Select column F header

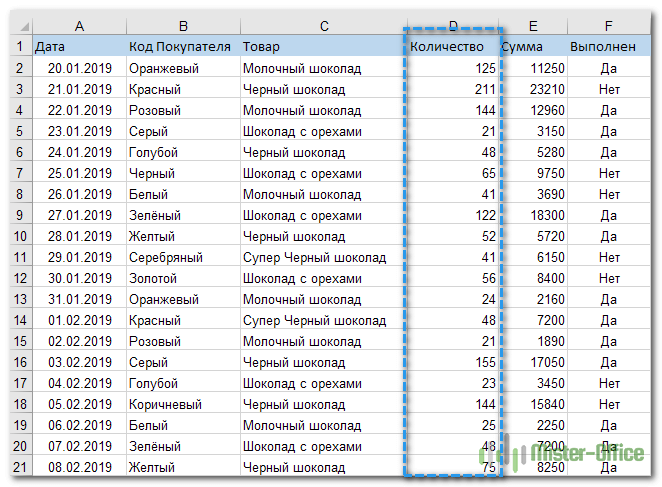(608, 26)
